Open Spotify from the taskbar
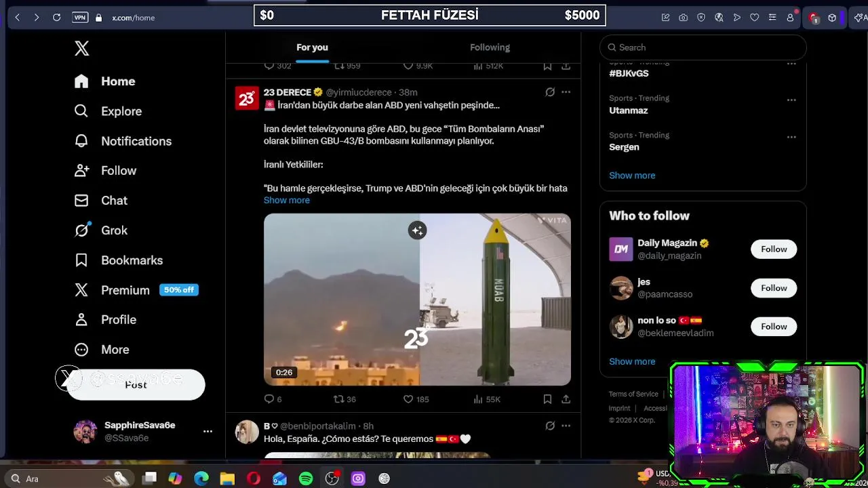 [x=306, y=479]
